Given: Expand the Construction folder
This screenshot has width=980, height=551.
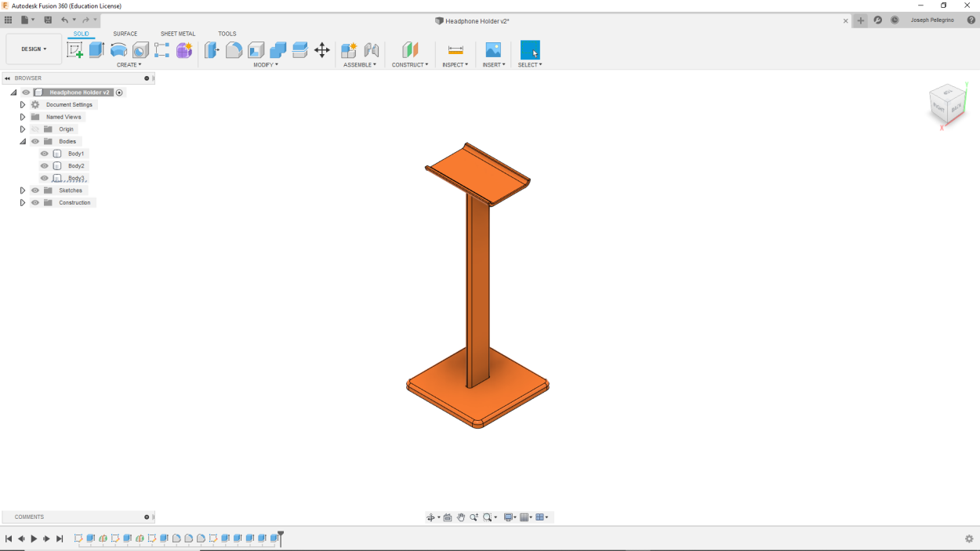Looking at the screenshot, I should coord(23,203).
